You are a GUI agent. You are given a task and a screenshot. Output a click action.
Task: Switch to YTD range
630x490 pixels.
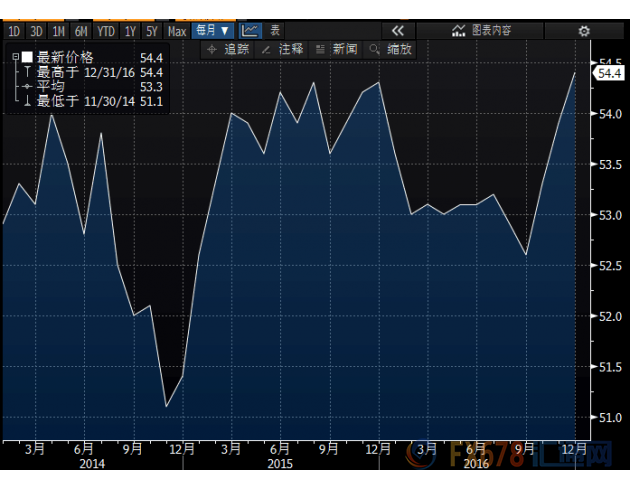tap(106, 31)
